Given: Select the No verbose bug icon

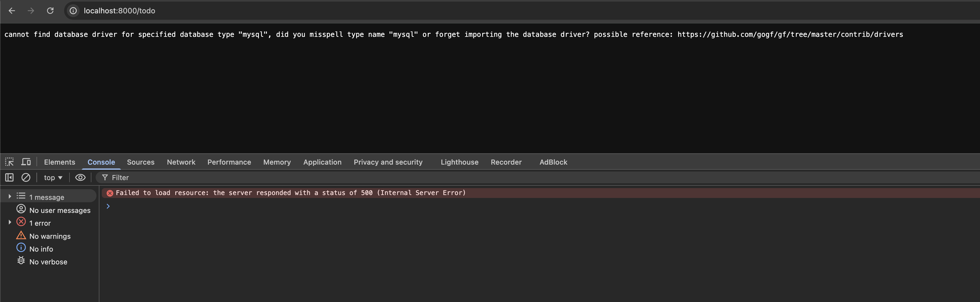Looking at the screenshot, I should (21, 261).
